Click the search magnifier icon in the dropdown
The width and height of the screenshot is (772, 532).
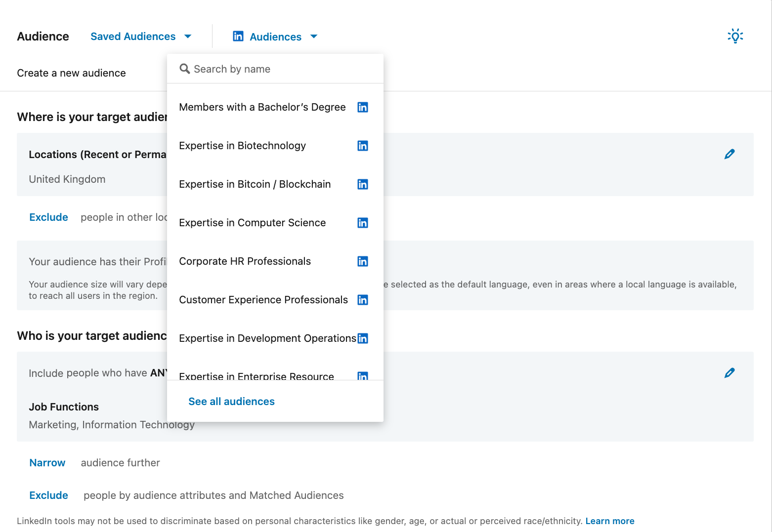coord(185,69)
